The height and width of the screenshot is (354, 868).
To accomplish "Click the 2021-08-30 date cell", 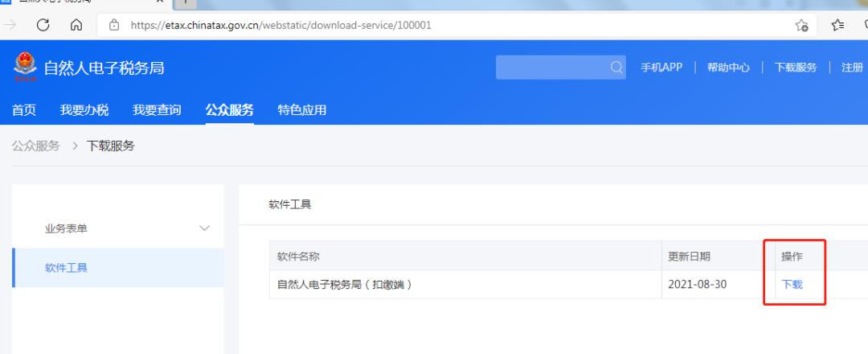I will pyautogui.click(x=698, y=285).
